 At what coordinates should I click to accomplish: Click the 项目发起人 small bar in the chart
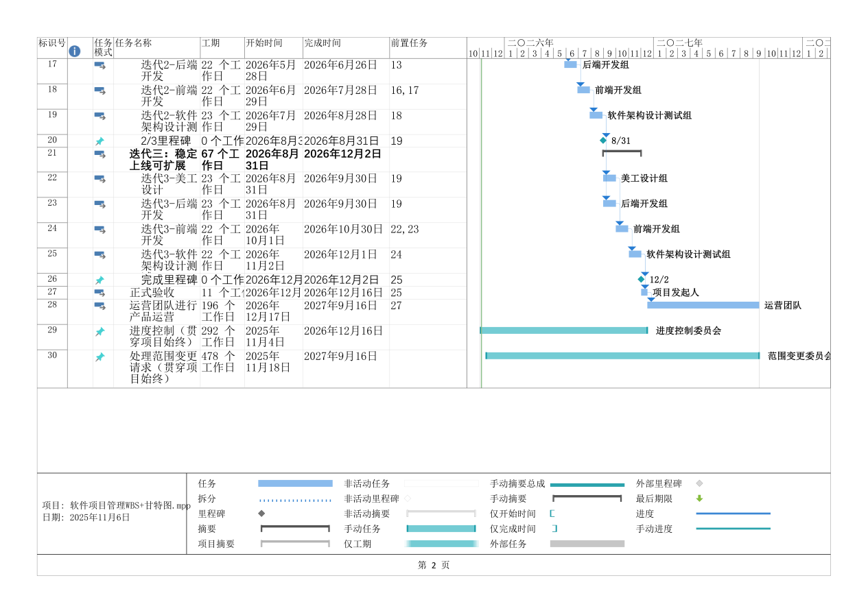pyautogui.click(x=644, y=292)
